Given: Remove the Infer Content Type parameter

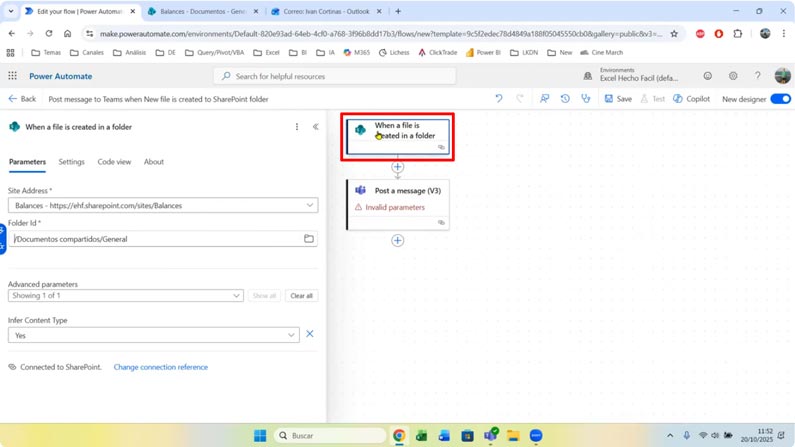Looking at the screenshot, I should (310, 334).
